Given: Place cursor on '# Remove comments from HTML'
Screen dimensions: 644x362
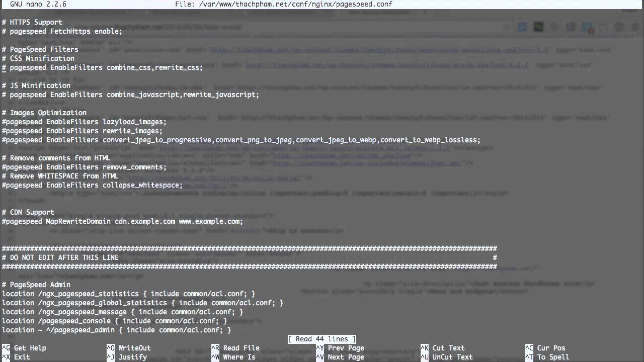Looking at the screenshot, I should pos(56,158).
